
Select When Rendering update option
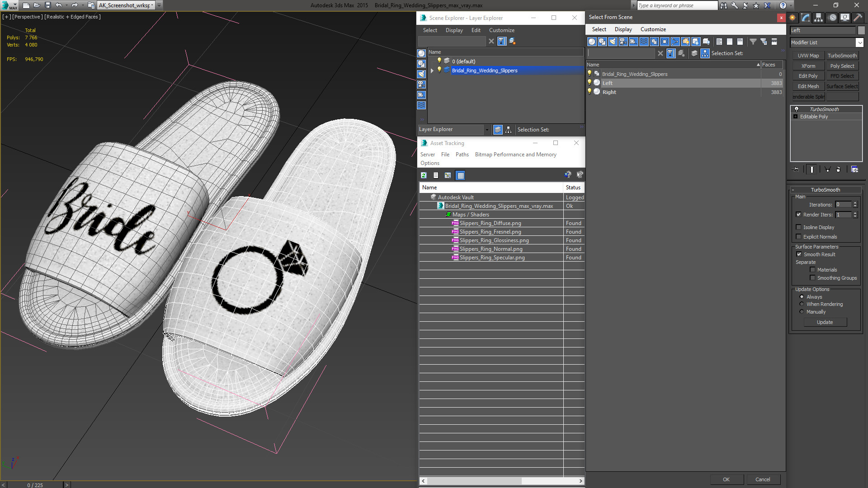pyautogui.click(x=802, y=304)
